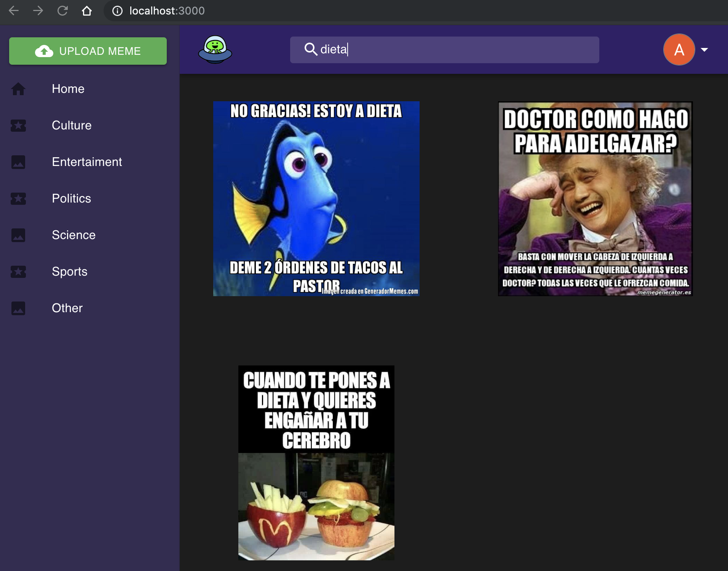
Task: Open the "Engañar a tu cerebro" meme
Action: [x=316, y=463]
